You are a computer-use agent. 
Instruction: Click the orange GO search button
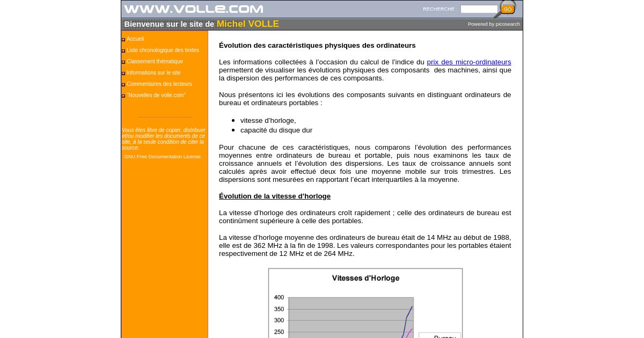click(x=507, y=9)
